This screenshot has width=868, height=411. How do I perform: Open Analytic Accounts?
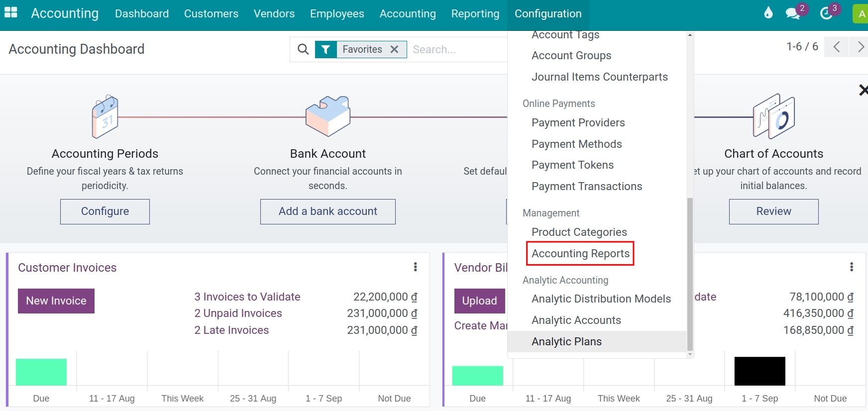[576, 320]
